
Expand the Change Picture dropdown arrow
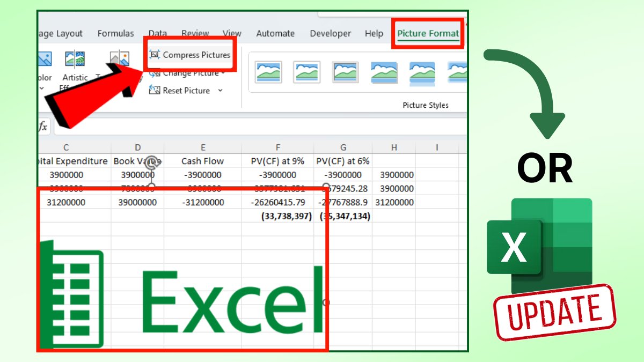pos(223,73)
